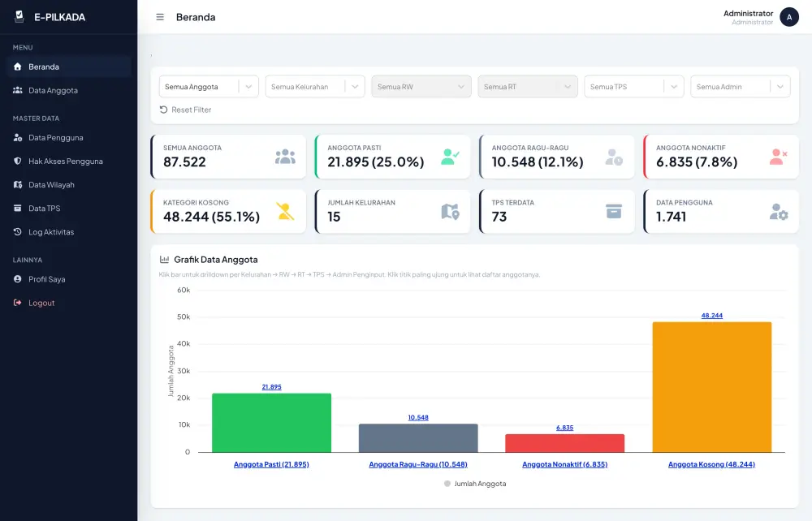Toggle the hamburger sidebar menu icon
This screenshot has width=812, height=521.
point(160,17)
